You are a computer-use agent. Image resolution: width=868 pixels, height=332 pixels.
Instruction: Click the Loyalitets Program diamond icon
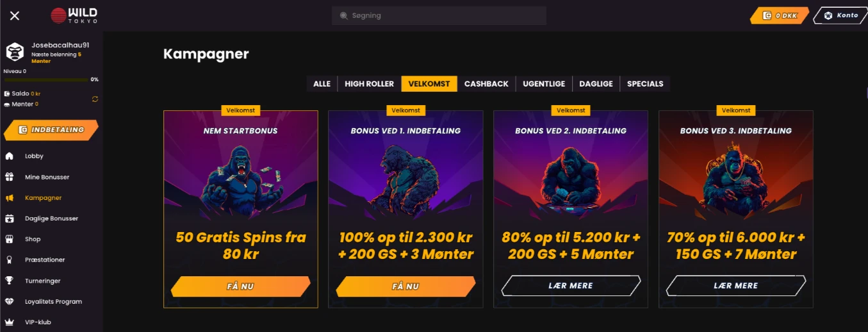coord(10,301)
